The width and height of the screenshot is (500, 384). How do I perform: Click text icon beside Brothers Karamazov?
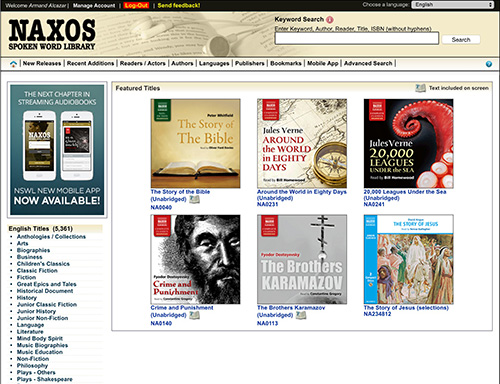coord(301,315)
